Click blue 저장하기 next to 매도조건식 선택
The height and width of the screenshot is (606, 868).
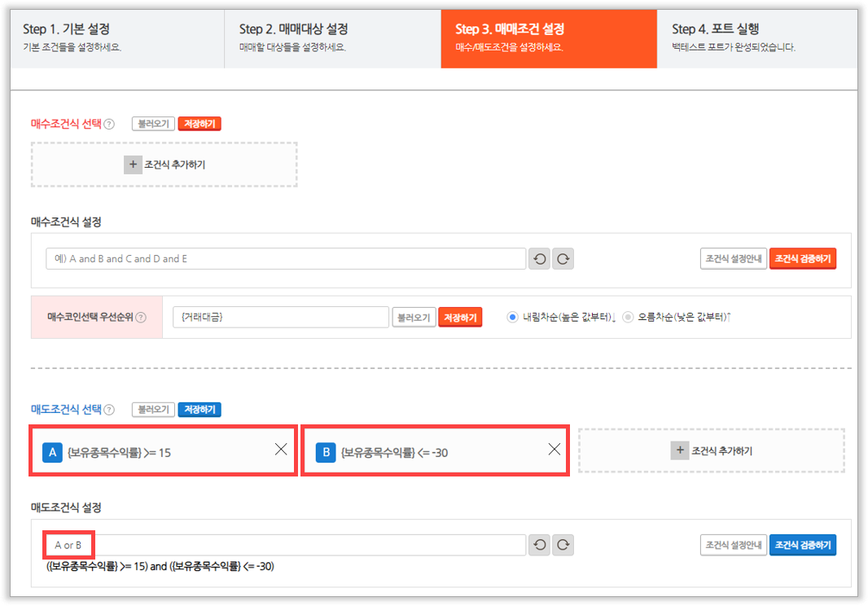pyautogui.click(x=199, y=410)
